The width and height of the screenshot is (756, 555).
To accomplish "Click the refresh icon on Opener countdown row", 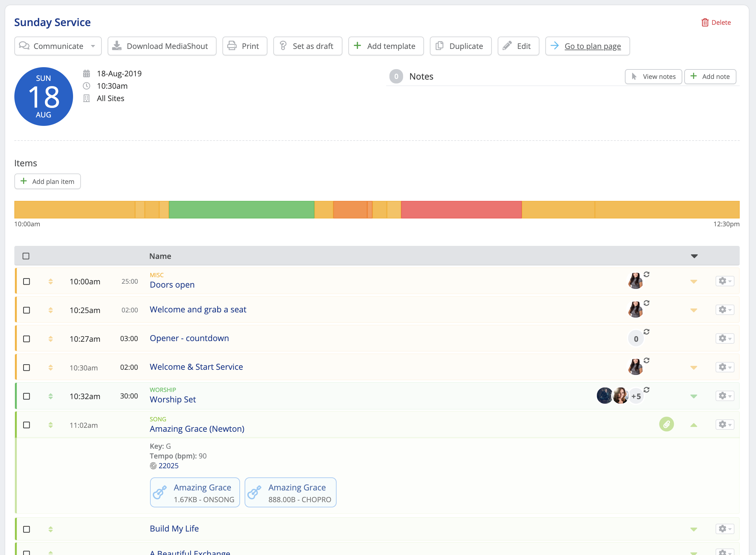I will (646, 332).
